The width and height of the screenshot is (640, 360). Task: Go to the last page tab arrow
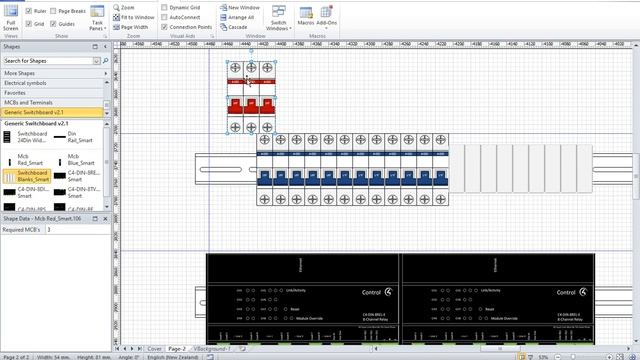pos(140,349)
